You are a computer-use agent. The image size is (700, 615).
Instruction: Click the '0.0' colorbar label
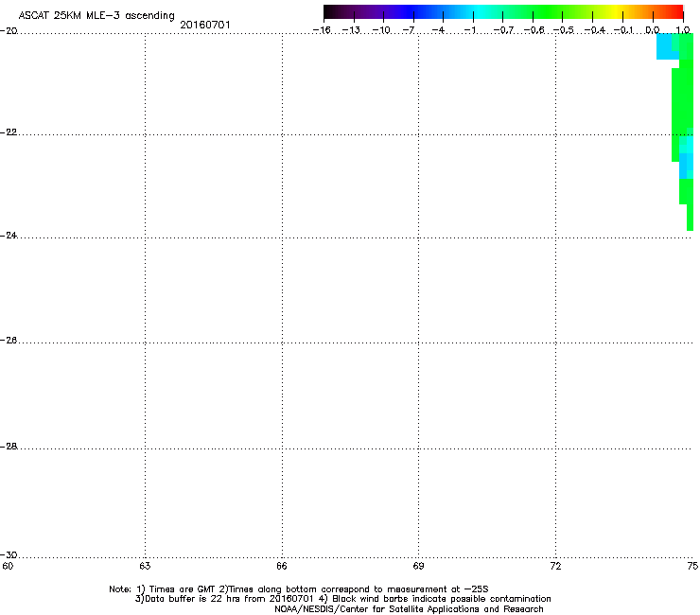(653, 30)
